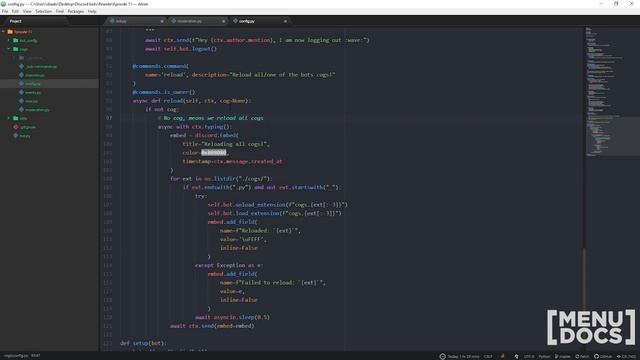Click the red .gitignore file icon
Screen dimensions: 640x360
pyautogui.click(x=16, y=127)
